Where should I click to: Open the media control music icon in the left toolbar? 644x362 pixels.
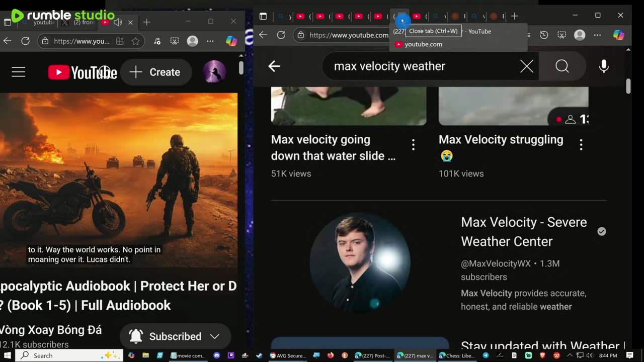[x=157, y=41]
